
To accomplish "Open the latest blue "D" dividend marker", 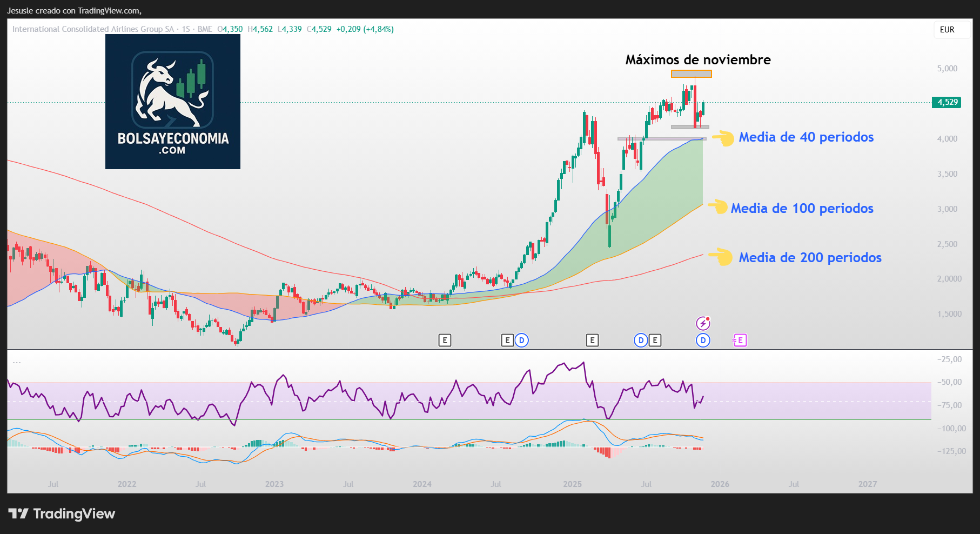I will click(703, 341).
